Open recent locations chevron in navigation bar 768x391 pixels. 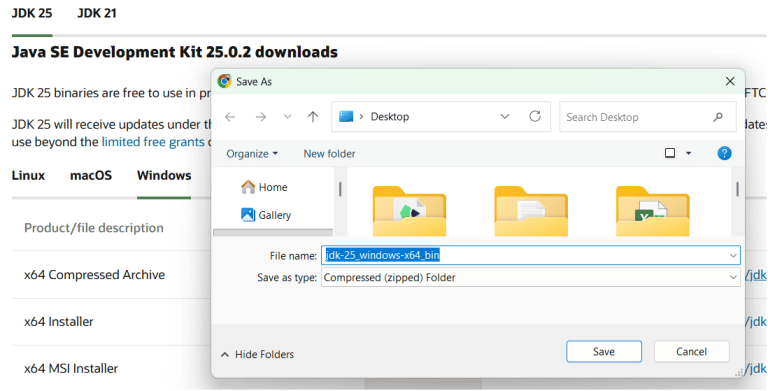tap(288, 117)
